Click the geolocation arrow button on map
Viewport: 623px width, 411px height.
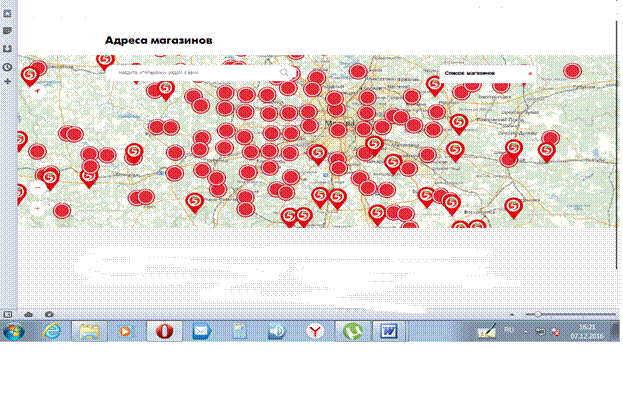[x=37, y=90]
